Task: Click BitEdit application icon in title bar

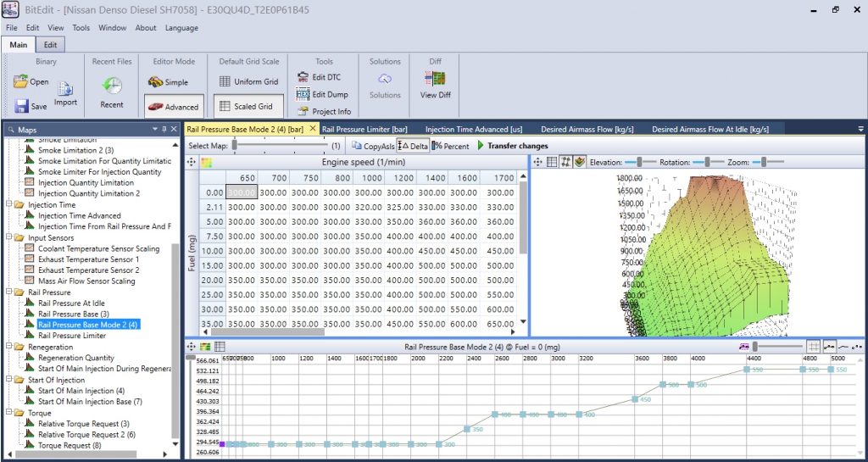Action: tap(11, 10)
